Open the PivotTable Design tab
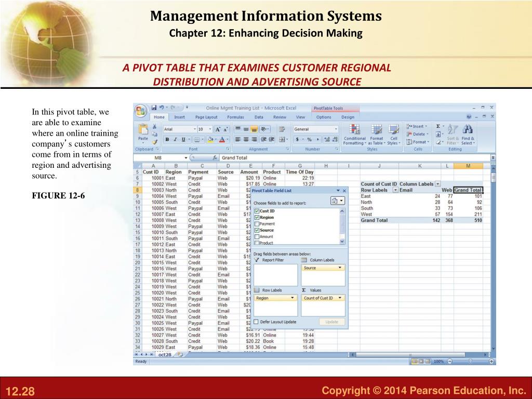 (x=348, y=117)
